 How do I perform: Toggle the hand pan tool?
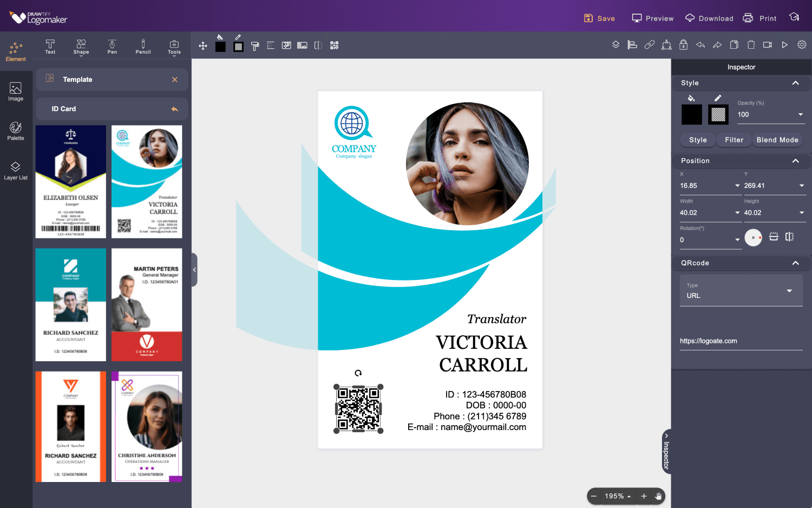tap(658, 496)
